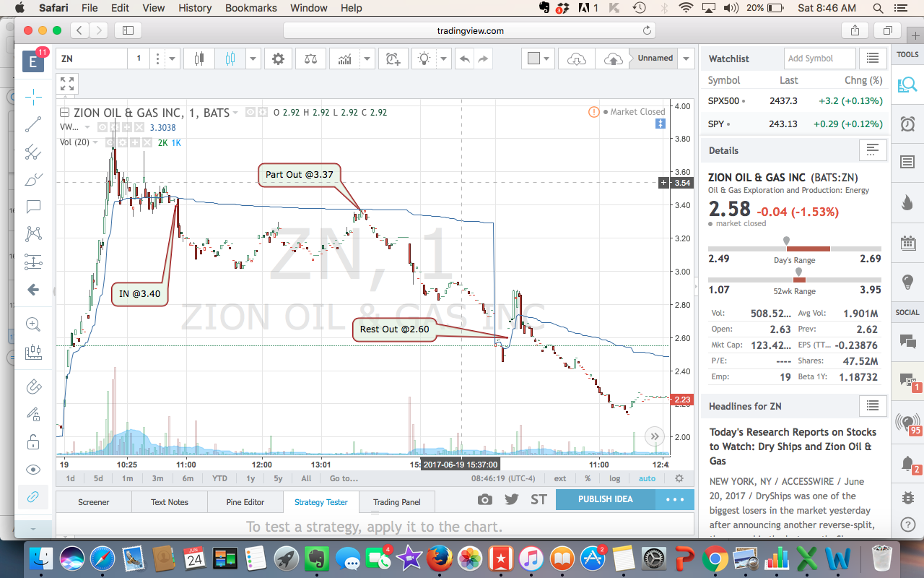The height and width of the screenshot is (578, 924).
Task: Toggle extended hours ext button
Action: point(560,478)
